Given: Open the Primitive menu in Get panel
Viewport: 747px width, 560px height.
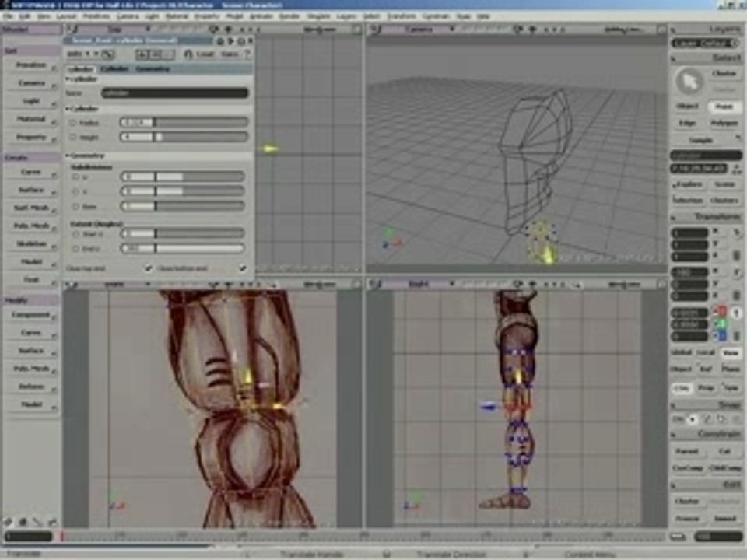Looking at the screenshot, I should pos(31,65).
